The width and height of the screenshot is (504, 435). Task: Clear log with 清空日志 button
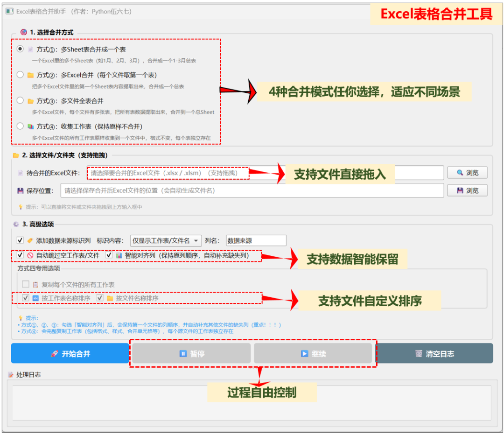(434, 353)
